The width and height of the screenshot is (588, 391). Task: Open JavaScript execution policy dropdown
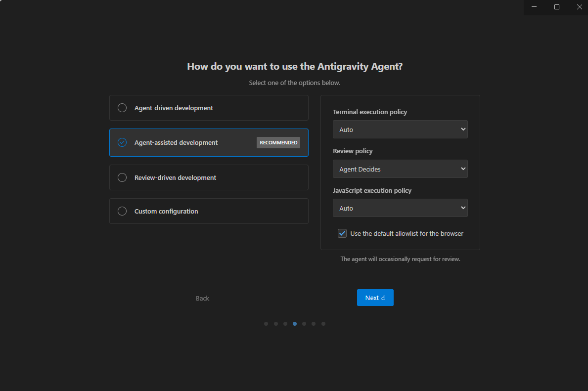pyautogui.click(x=400, y=208)
